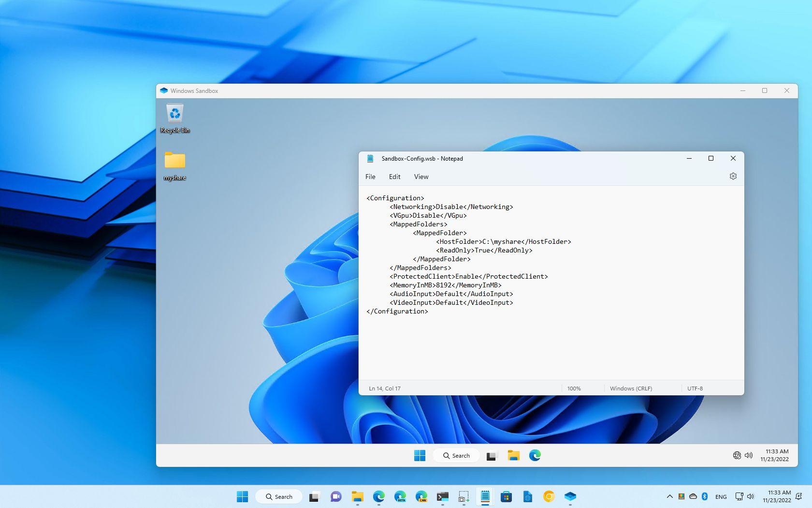Open Snipping Tool from the taskbar
Screen dimensions: 812x508
[464, 496]
